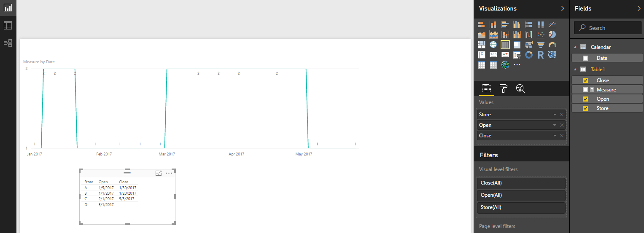Open the Analytics magnifier tab
The image size is (644, 233).
(x=520, y=88)
